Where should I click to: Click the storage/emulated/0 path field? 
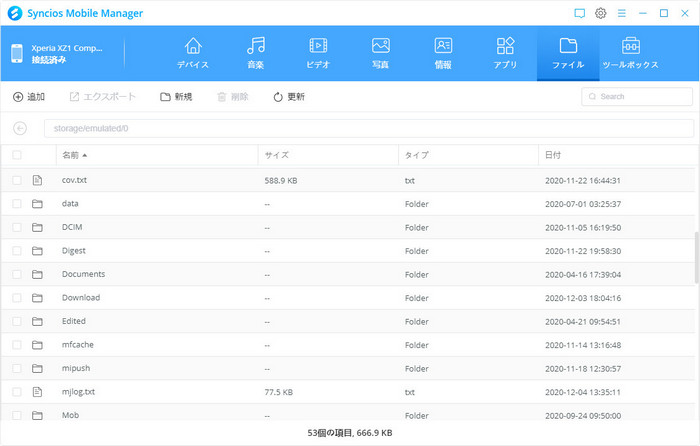369,129
